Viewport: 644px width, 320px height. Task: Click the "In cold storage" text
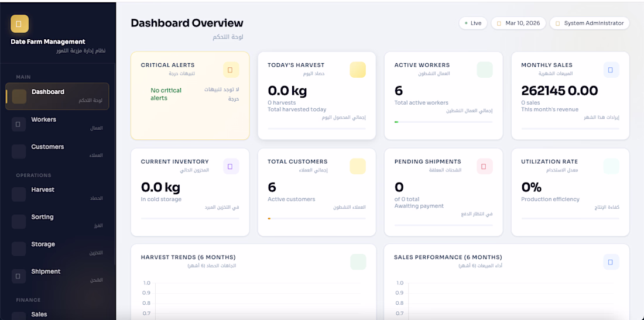(x=161, y=199)
